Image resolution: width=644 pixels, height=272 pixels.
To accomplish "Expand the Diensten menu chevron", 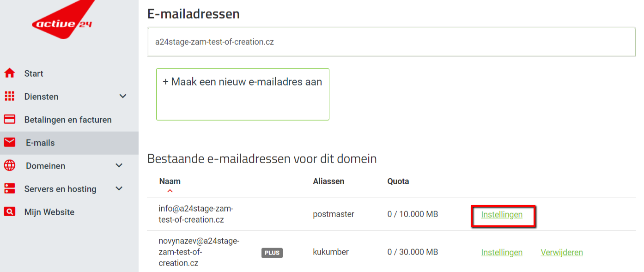I will (x=123, y=97).
